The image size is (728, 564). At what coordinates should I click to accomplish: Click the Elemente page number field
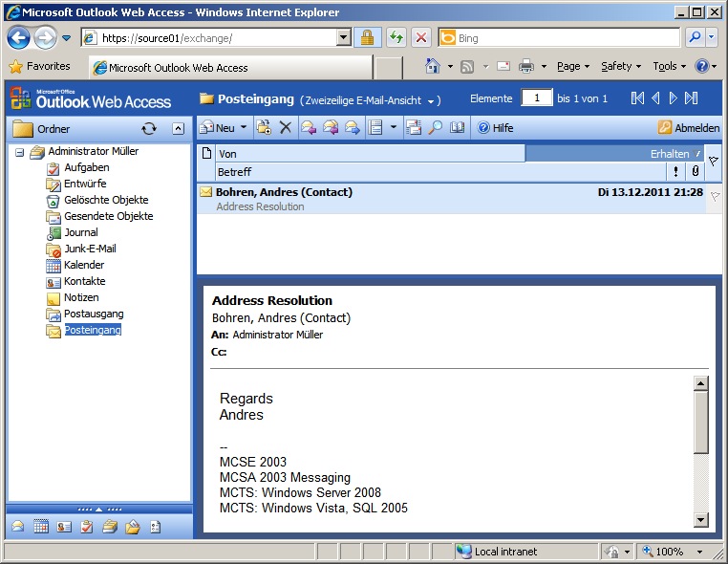pos(537,98)
